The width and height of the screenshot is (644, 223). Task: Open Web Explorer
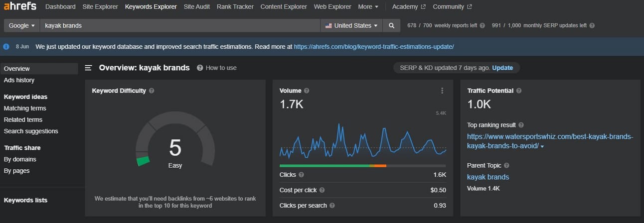(x=332, y=7)
